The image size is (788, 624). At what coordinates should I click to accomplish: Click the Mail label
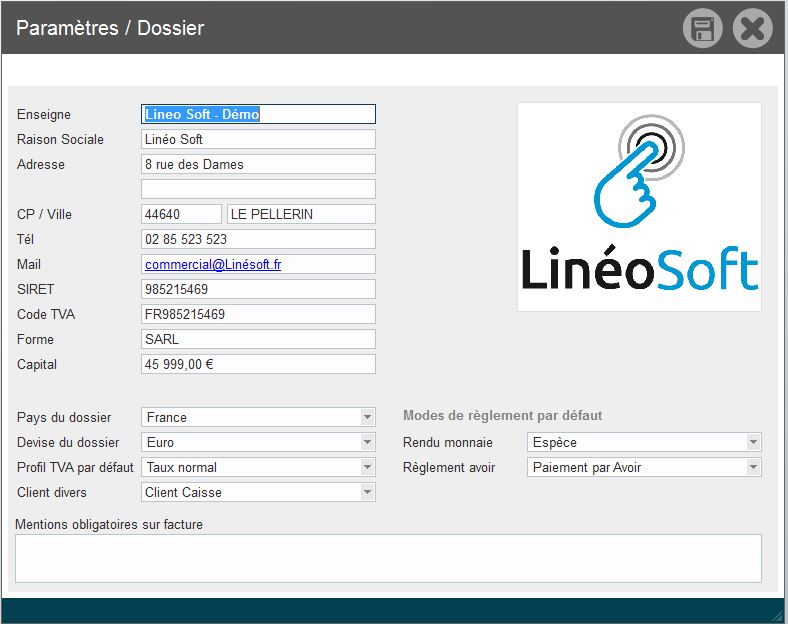(x=29, y=264)
